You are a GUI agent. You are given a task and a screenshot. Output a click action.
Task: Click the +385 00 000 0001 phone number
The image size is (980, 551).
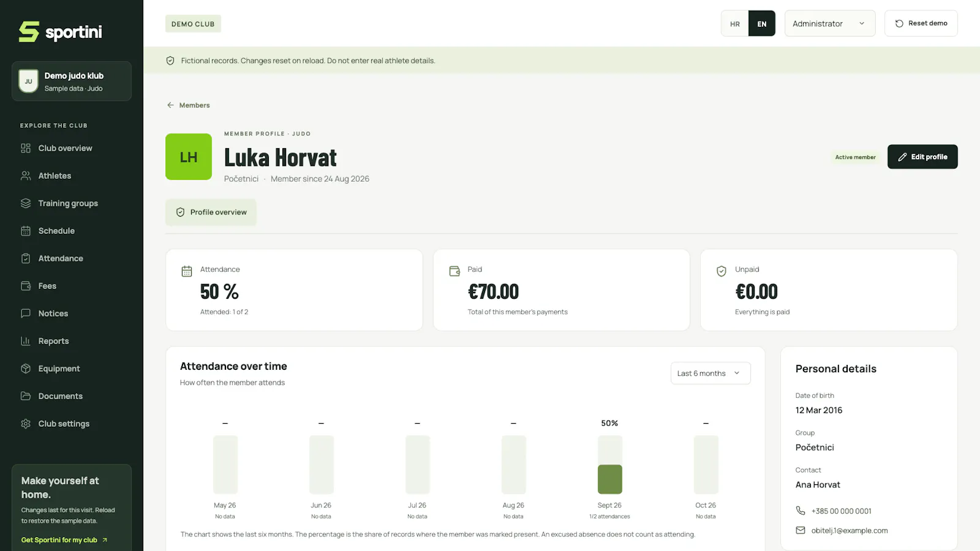tap(842, 511)
